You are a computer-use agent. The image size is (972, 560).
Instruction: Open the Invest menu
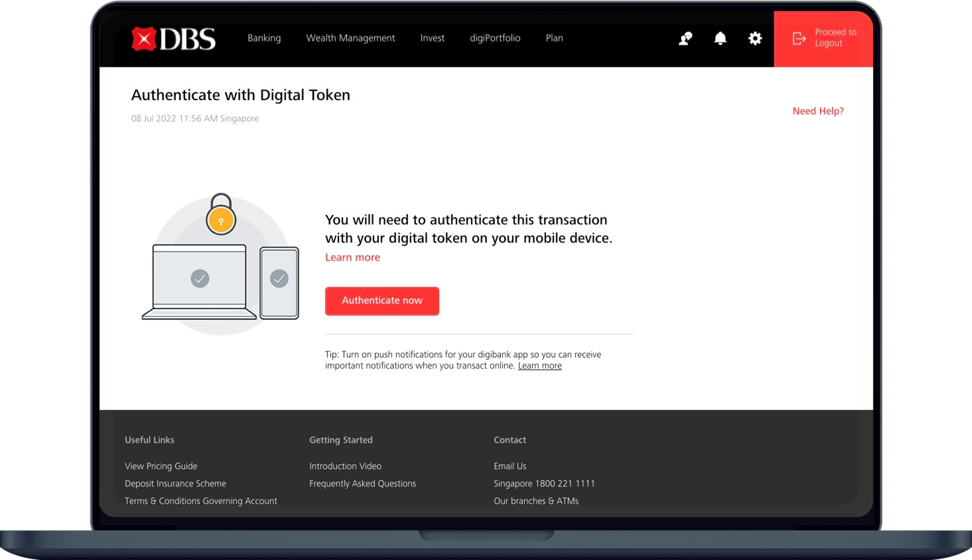pyautogui.click(x=432, y=38)
